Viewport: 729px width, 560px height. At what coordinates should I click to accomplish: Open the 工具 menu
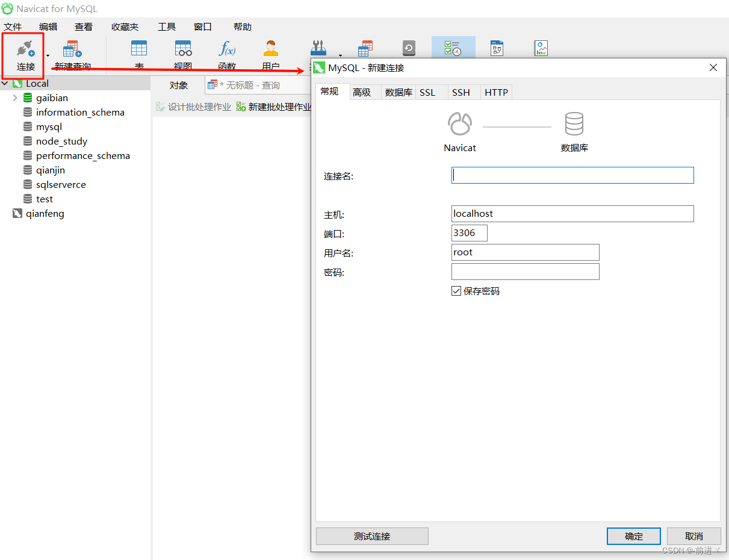[x=167, y=26]
